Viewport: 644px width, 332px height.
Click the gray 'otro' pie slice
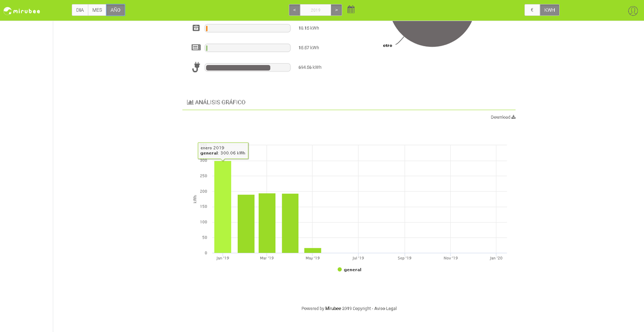pyautogui.click(x=432, y=33)
